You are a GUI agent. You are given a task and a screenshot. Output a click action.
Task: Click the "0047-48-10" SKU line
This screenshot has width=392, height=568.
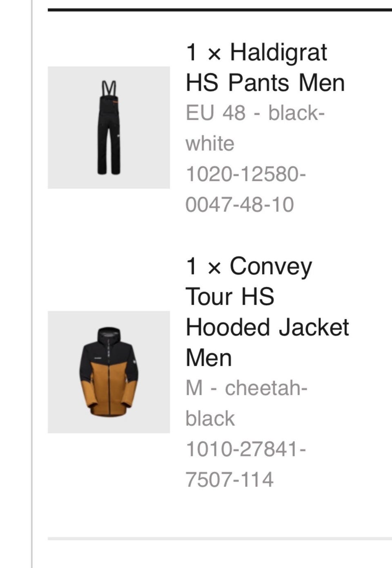240,204
